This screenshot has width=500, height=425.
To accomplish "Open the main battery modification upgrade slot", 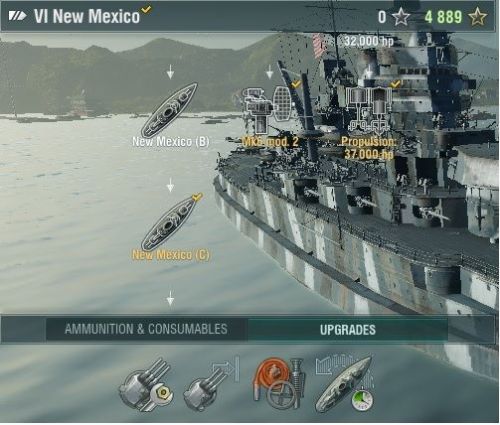I will (x=147, y=384).
